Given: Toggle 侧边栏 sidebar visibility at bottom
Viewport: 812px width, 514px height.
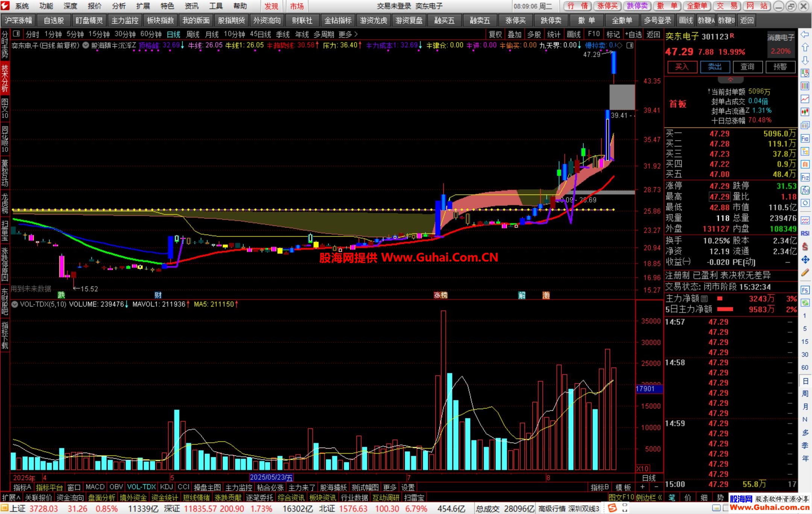Looking at the screenshot, I should tap(648, 497).
